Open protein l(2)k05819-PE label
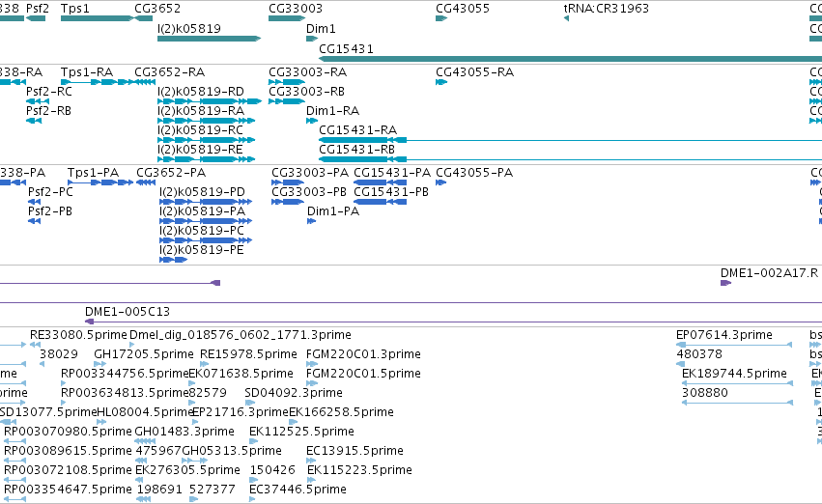 coord(201,250)
